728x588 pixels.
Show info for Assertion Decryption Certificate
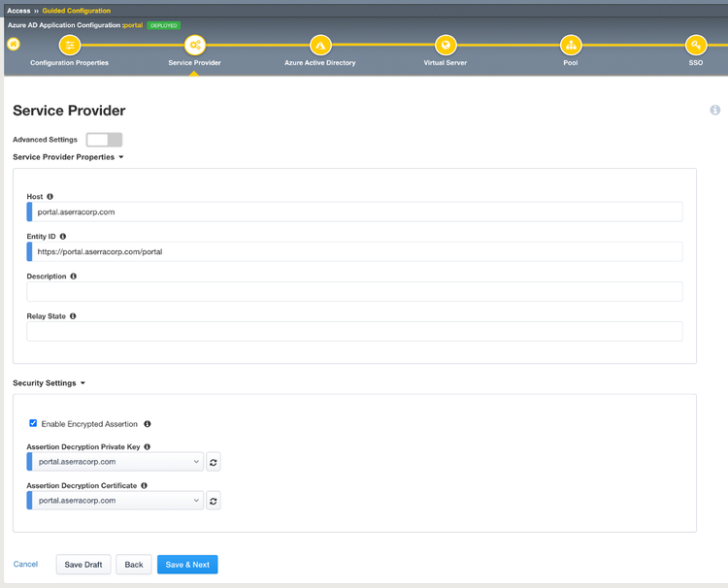tap(144, 485)
